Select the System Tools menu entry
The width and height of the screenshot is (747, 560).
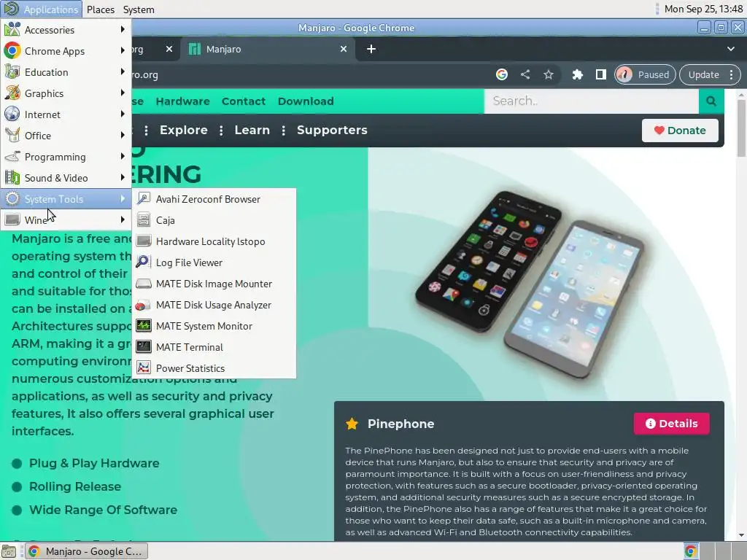click(66, 199)
